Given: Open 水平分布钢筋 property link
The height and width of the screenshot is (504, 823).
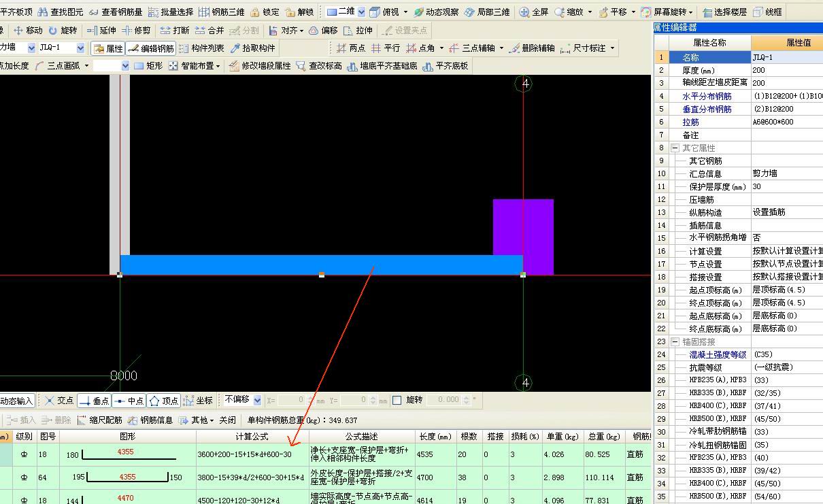Looking at the screenshot, I should [707, 97].
